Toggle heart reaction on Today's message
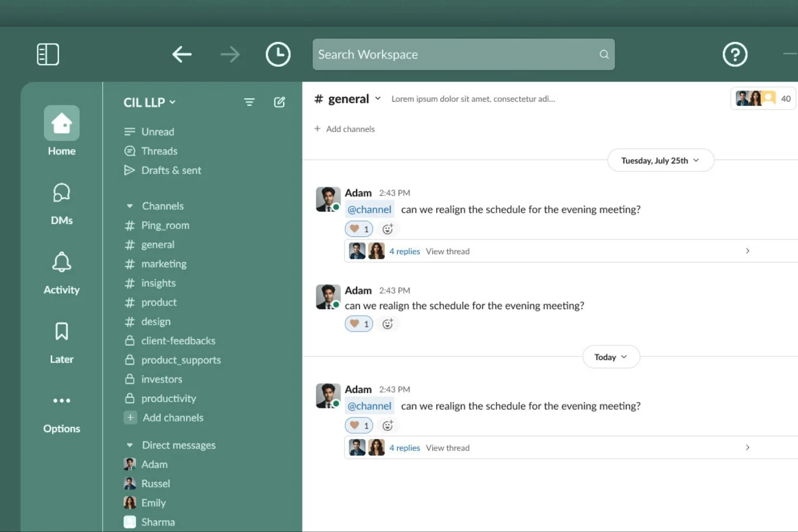The image size is (798, 532). tap(359, 426)
